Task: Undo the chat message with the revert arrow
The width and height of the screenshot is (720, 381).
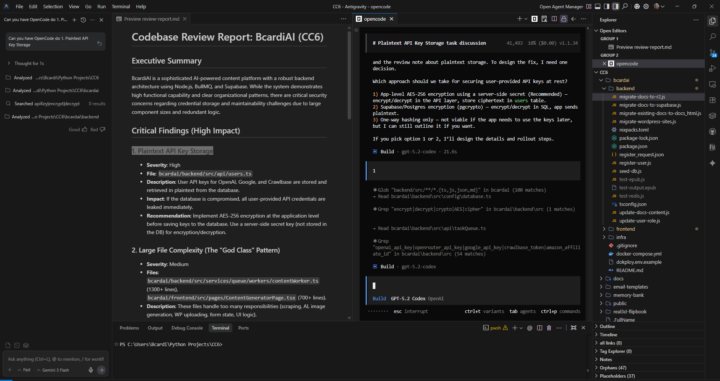Action: tap(99, 44)
